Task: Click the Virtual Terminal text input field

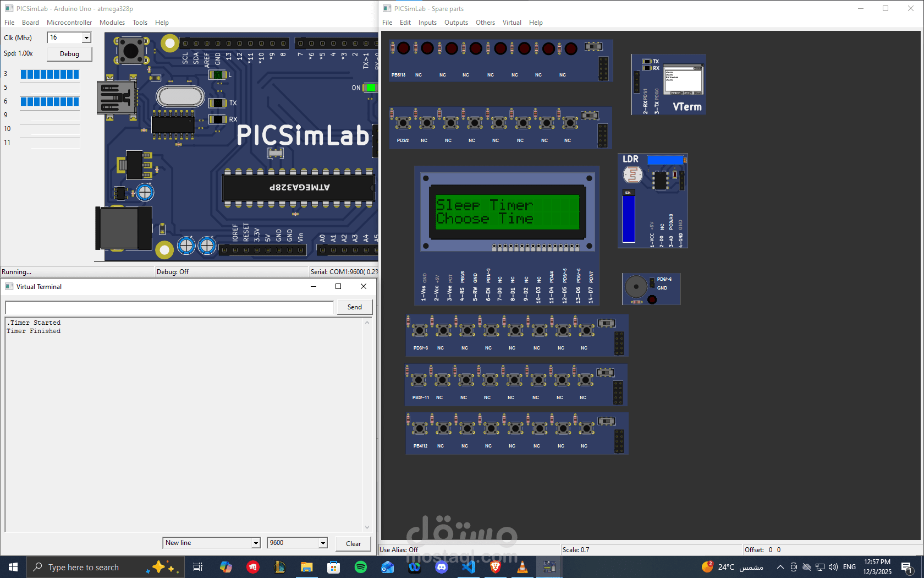Action: 169,307
